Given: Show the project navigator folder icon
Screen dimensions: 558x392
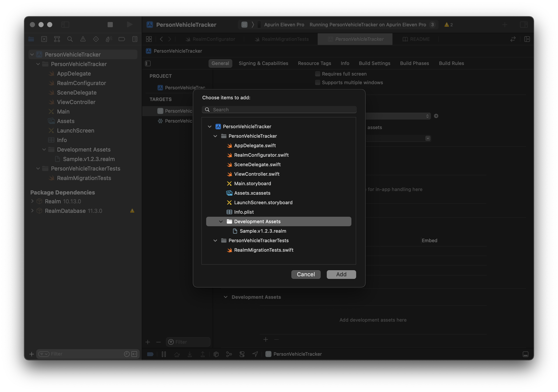Looking at the screenshot, I should (31, 39).
